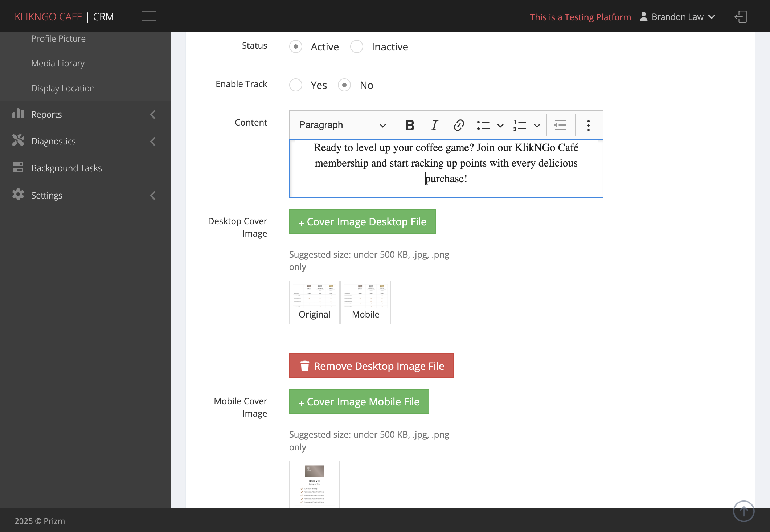This screenshot has width=770, height=532.
Task: Click the Reports bar chart icon
Action: pyautogui.click(x=18, y=114)
